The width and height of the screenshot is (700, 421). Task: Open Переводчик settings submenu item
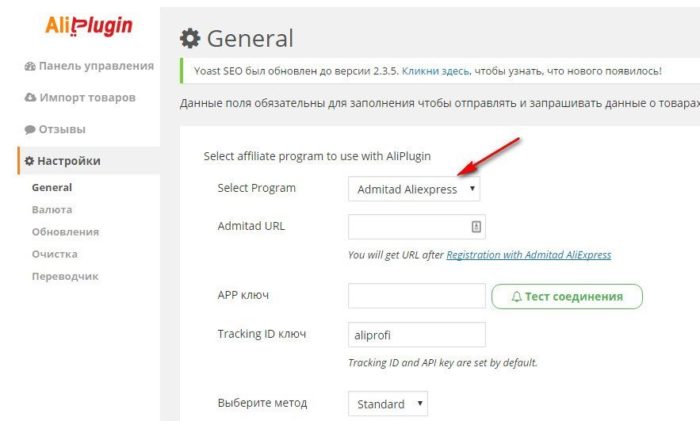click(x=65, y=276)
